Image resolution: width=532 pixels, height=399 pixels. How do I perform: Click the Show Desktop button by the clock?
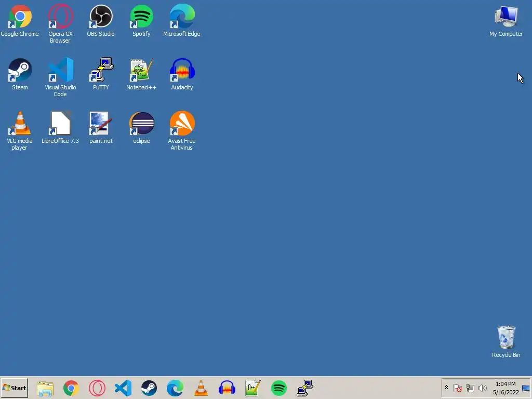[526, 388]
